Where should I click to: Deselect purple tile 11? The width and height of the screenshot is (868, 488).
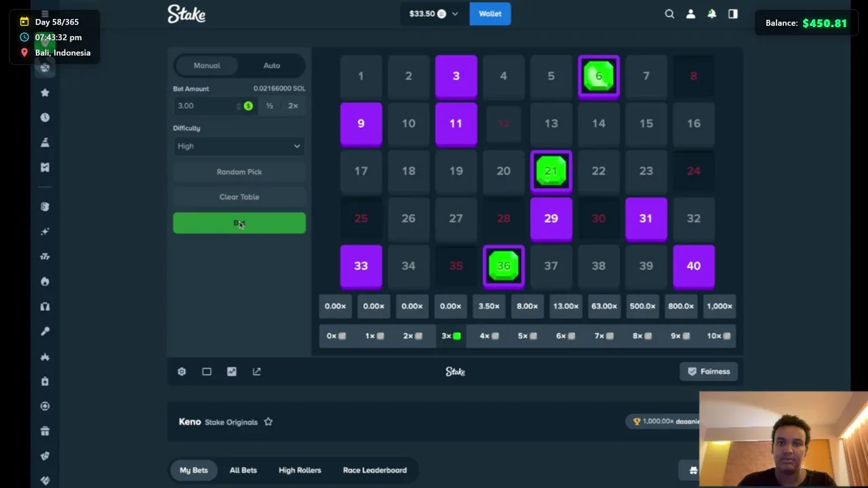point(456,123)
